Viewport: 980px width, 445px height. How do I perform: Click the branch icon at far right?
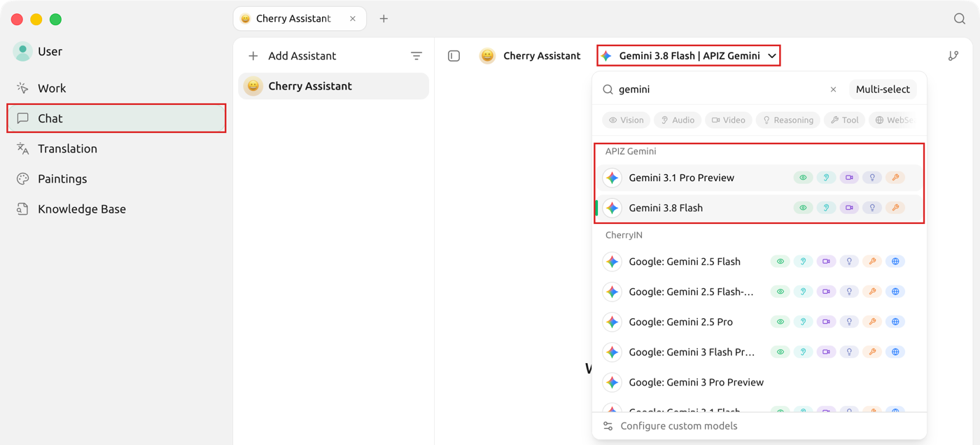click(x=953, y=56)
